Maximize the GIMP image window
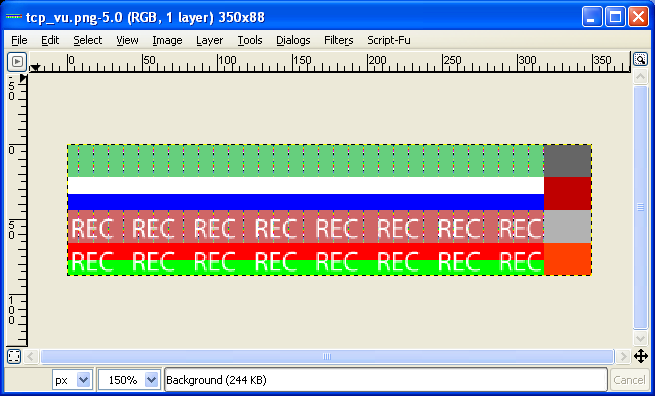 pos(615,17)
